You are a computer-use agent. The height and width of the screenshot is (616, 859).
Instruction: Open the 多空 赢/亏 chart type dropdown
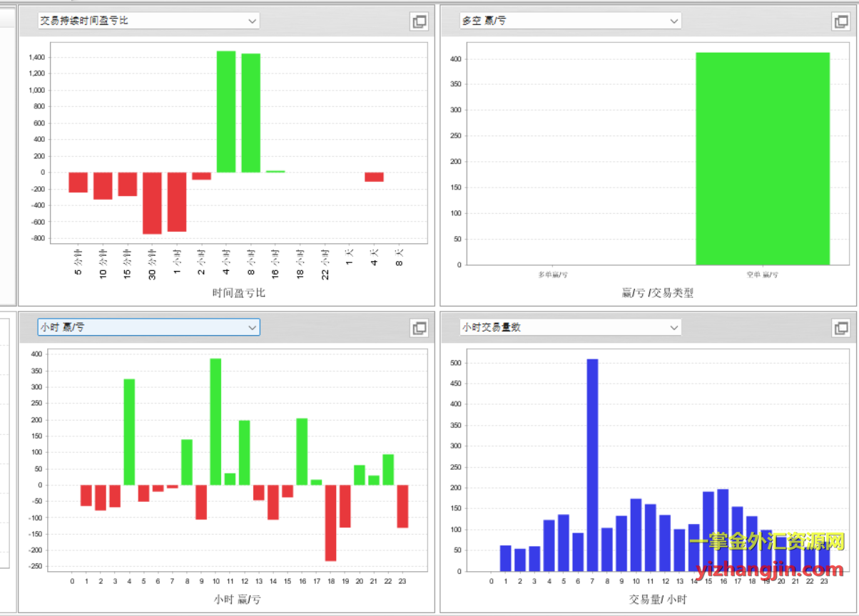tap(570, 21)
